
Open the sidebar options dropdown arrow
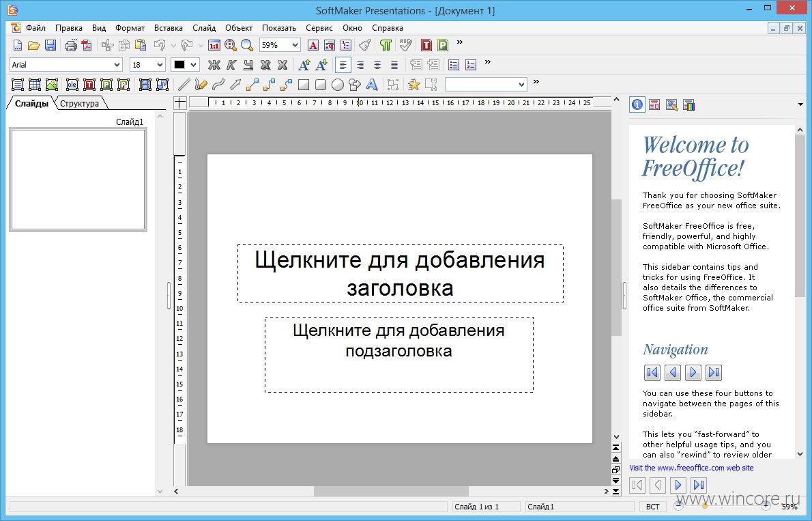tap(800, 104)
